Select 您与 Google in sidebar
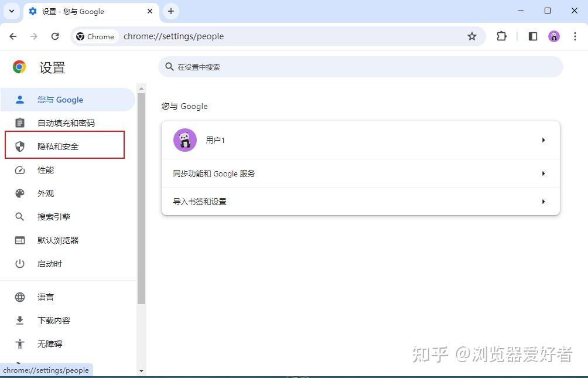 68,100
